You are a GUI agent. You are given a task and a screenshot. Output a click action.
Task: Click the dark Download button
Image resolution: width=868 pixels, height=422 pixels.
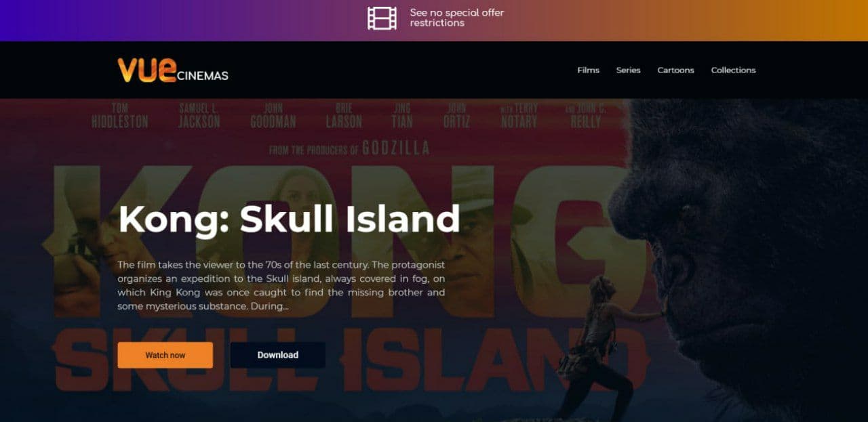[277, 355]
